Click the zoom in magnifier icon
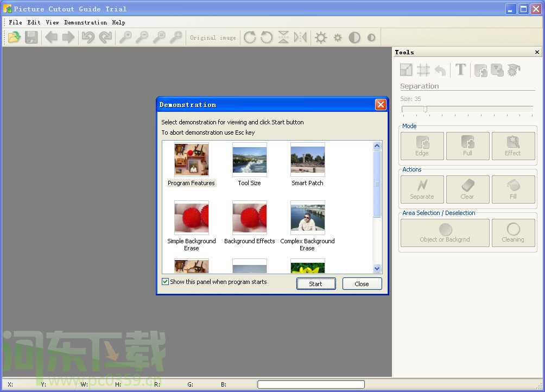Screen dimensions: 545x392 click(x=126, y=37)
